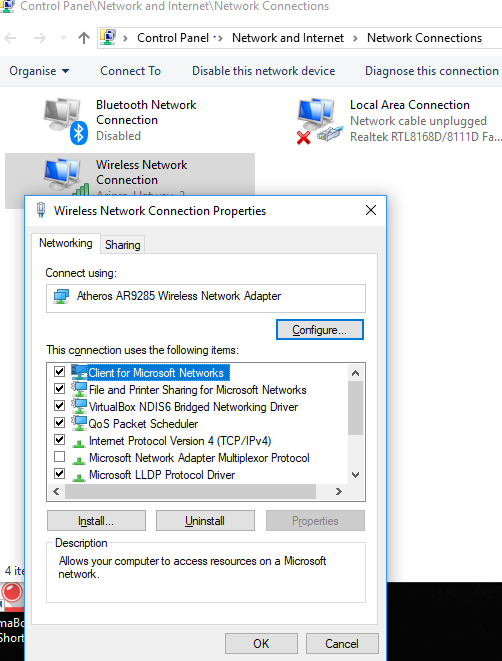Select File and Printer Sharing list item
This screenshot has height=661, width=502.
click(x=198, y=390)
